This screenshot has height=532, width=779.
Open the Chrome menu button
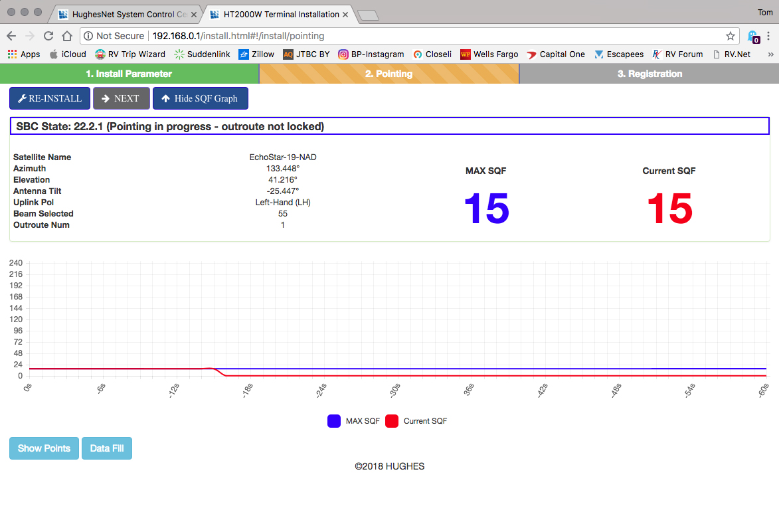[x=768, y=36]
